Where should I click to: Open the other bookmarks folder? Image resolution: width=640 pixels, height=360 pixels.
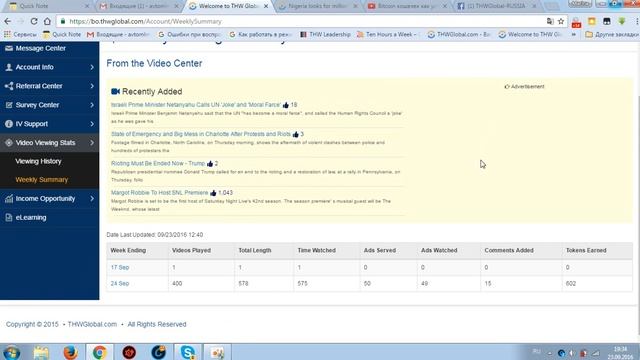point(611,35)
